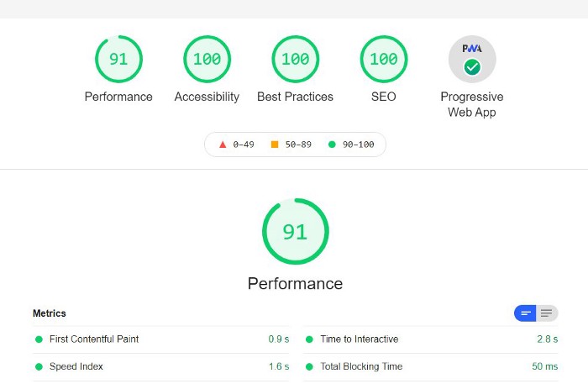Click green status dot beside Time to Interactive
Image resolution: width=588 pixels, height=384 pixels.
click(x=309, y=339)
